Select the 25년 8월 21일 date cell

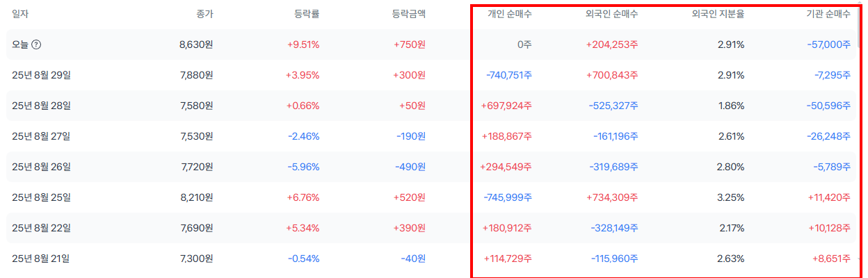41,259
